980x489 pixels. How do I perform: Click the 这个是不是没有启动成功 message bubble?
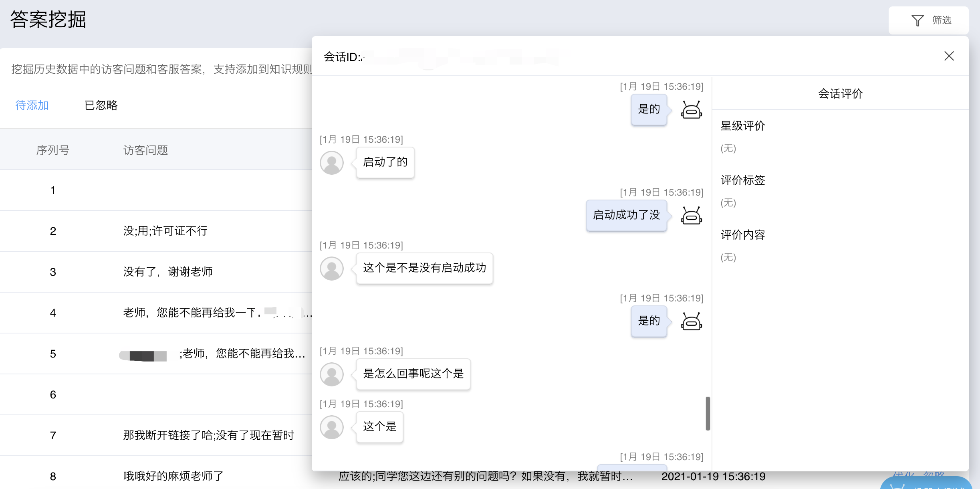424,268
